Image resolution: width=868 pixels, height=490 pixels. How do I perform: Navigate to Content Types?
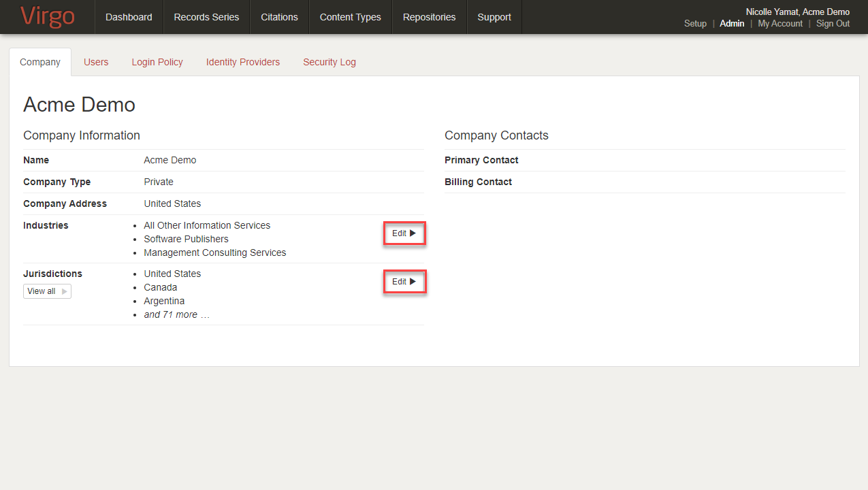(350, 17)
